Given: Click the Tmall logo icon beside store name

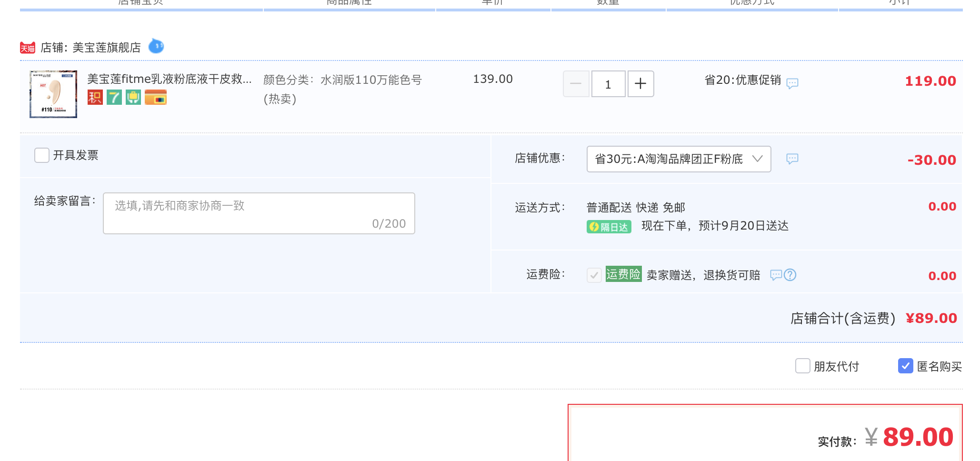Looking at the screenshot, I should tap(28, 48).
